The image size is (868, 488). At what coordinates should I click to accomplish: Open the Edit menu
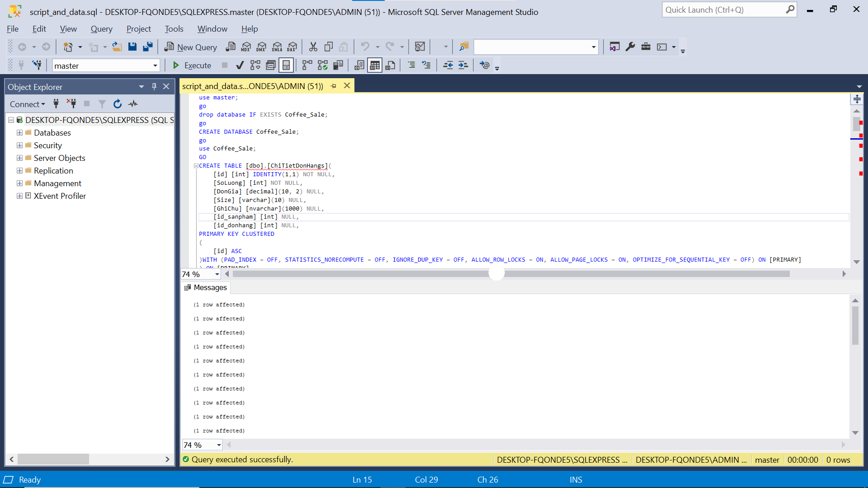tap(39, 29)
